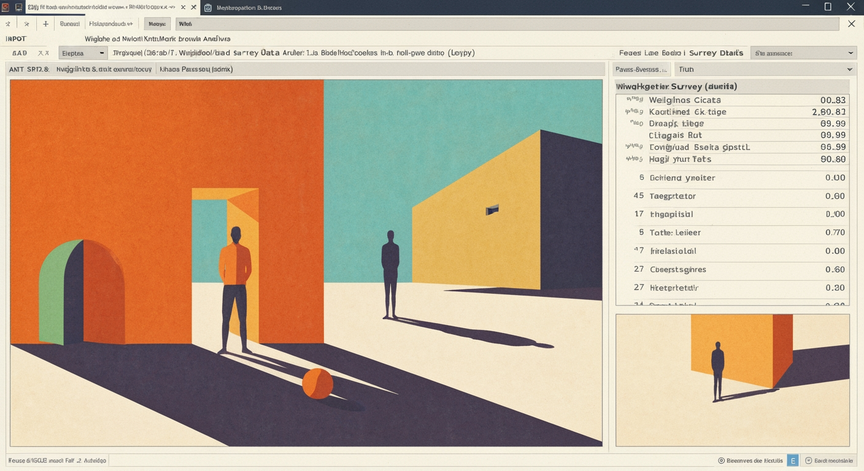Click the dark monitor icon beside the red icon
Viewport: 864px width, 471px height.
[19, 7]
